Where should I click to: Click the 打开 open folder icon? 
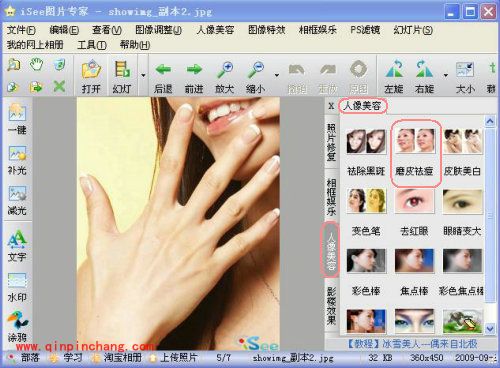pos(91,76)
